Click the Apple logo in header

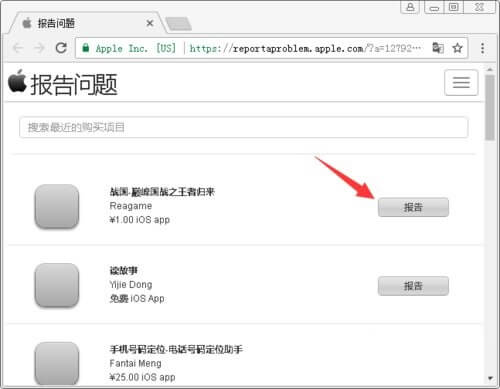coord(17,81)
